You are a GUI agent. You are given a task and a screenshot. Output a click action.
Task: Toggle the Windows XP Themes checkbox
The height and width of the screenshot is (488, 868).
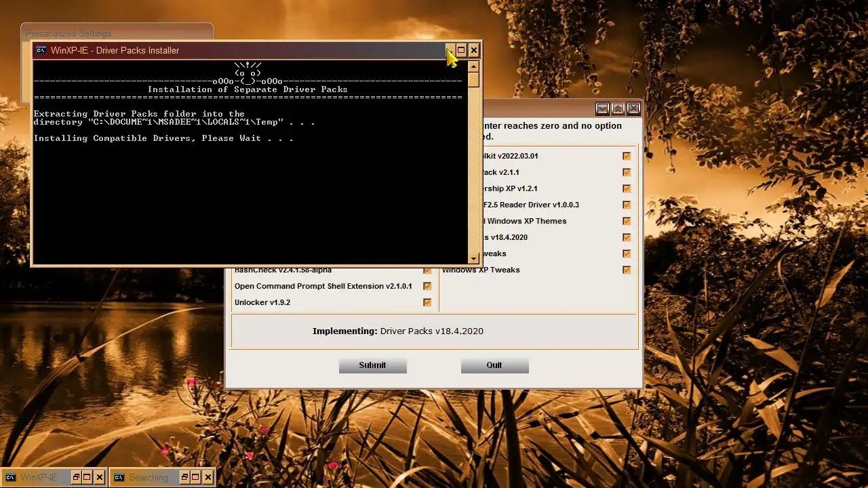point(627,221)
